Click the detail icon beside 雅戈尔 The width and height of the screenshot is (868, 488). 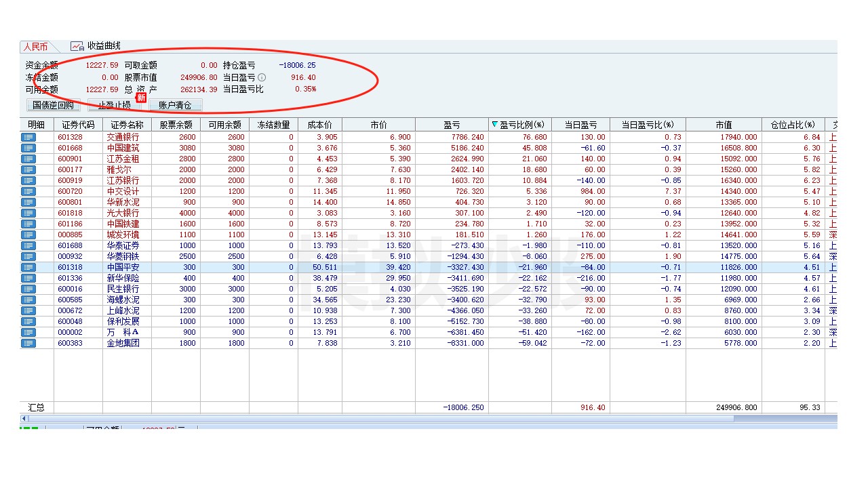pyautogui.click(x=28, y=169)
